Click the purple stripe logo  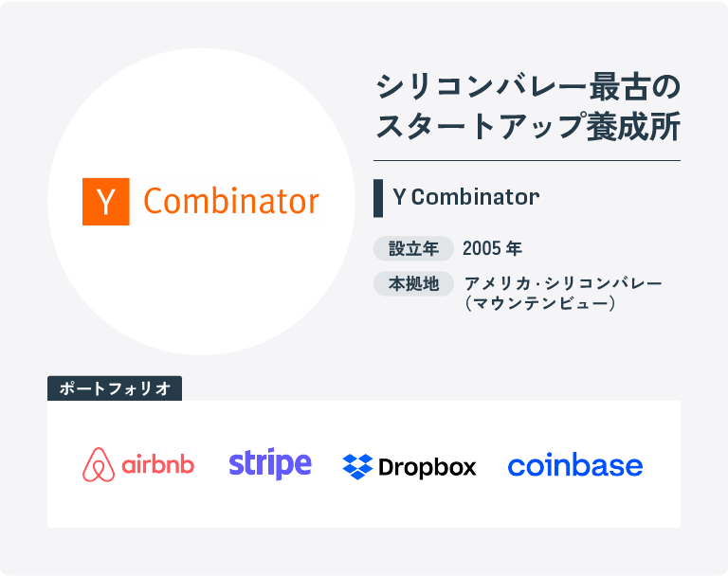tap(270, 463)
